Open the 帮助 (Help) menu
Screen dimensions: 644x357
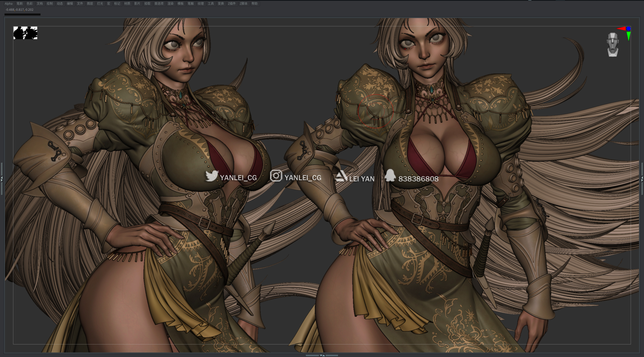tap(254, 4)
